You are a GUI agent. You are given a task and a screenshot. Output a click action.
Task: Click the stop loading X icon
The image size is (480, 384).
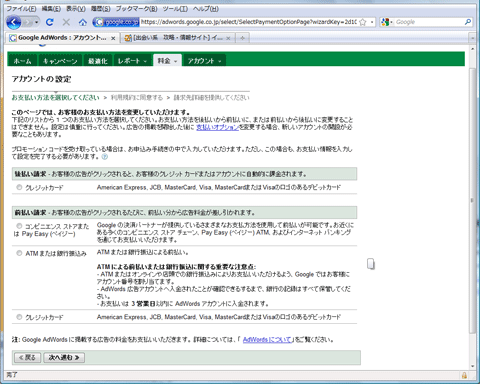66,22
